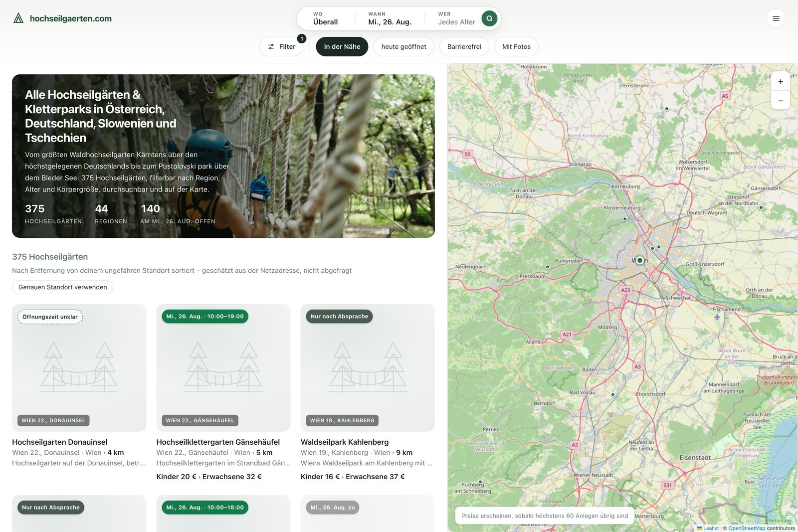Viewport: 798px width, 532px height.
Task: Zoom out on the map
Action: (x=781, y=100)
